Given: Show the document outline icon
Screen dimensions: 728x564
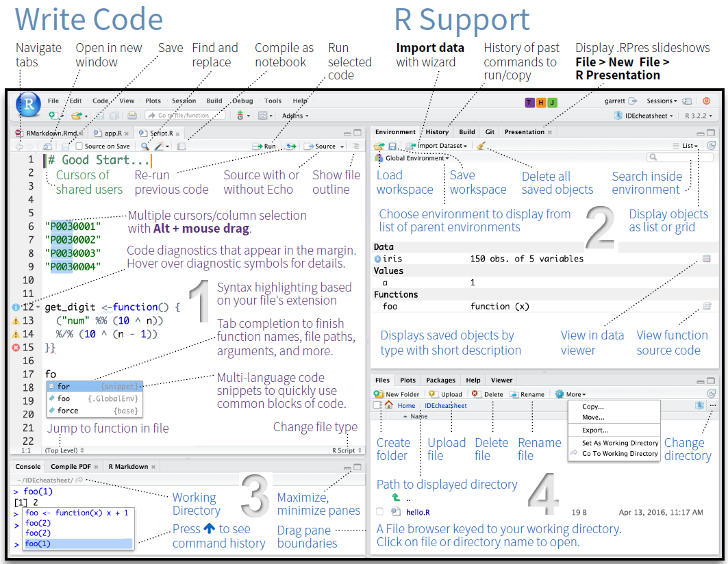Looking at the screenshot, I should [356, 146].
